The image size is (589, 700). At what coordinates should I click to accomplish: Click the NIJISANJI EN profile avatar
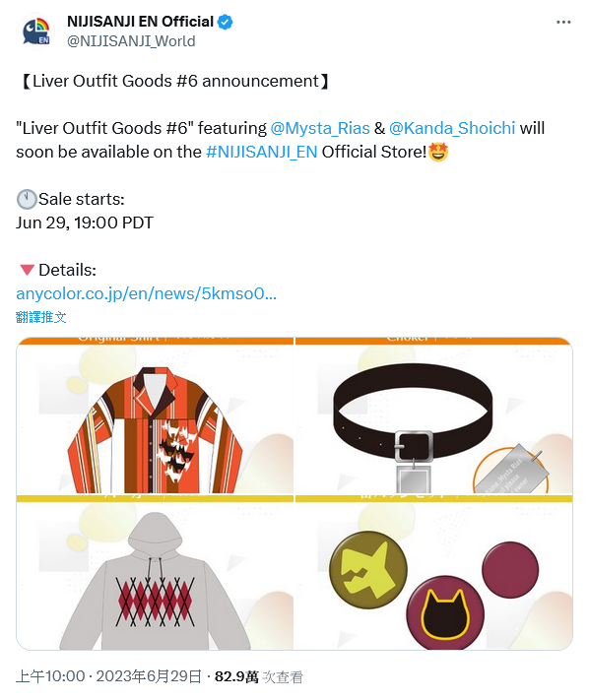pyautogui.click(x=36, y=32)
